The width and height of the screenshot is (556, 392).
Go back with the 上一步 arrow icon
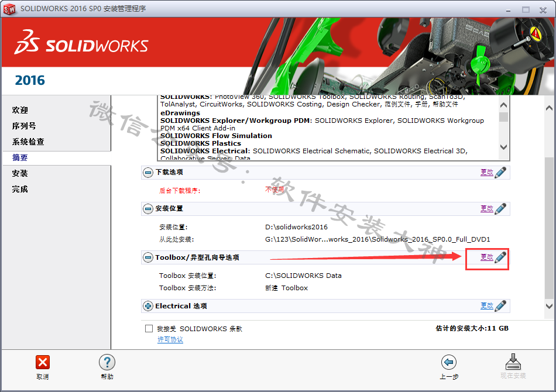[449, 362]
